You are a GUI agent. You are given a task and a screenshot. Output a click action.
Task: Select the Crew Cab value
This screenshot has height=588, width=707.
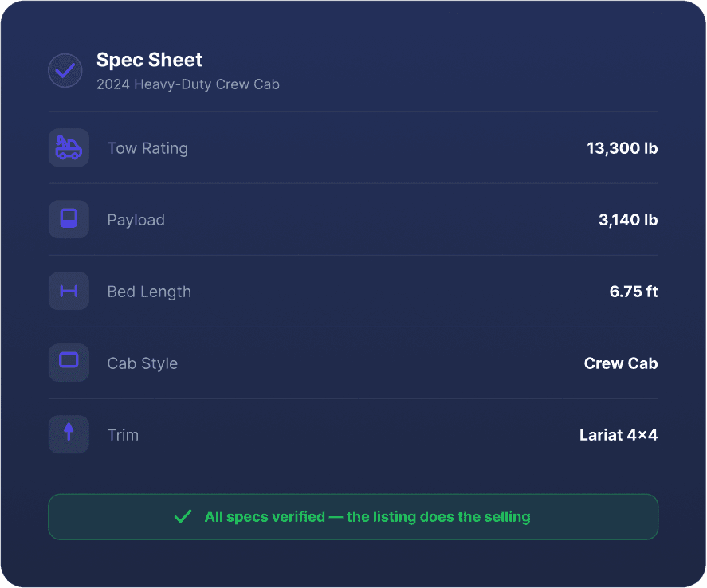(x=621, y=363)
